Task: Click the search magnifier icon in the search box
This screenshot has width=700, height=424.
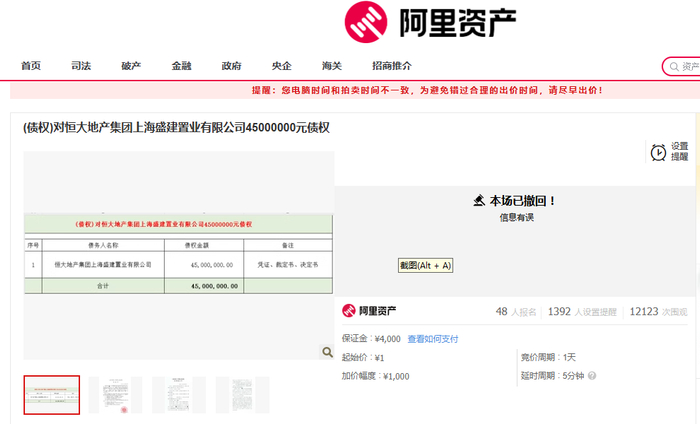Action: tap(674, 67)
